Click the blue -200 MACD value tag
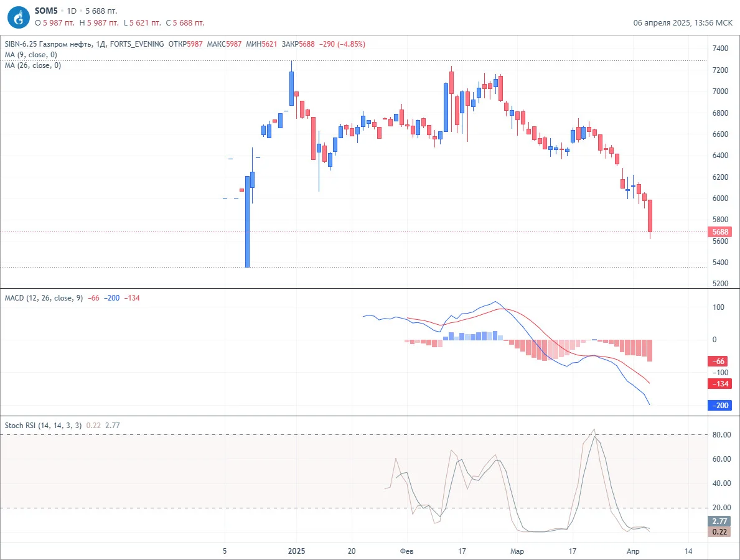Image resolution: width=740 pixels, height=560 pixels. click(719, 405)
